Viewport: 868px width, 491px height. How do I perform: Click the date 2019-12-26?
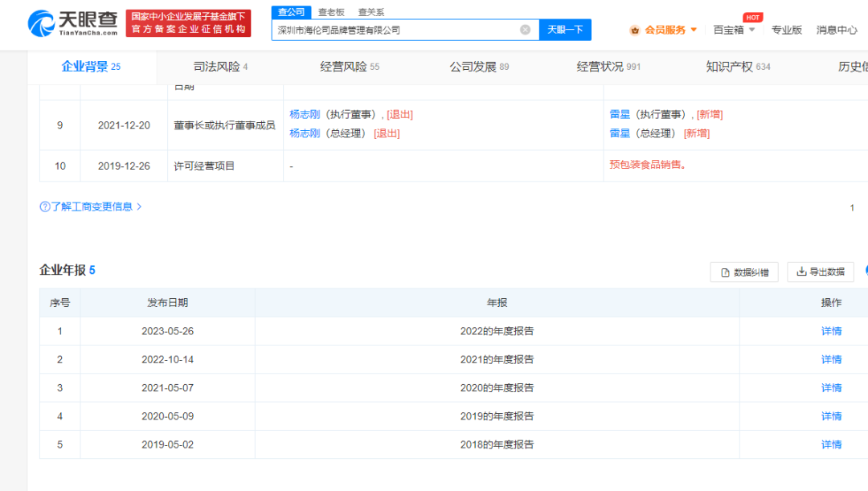click(x=124, y=166)
